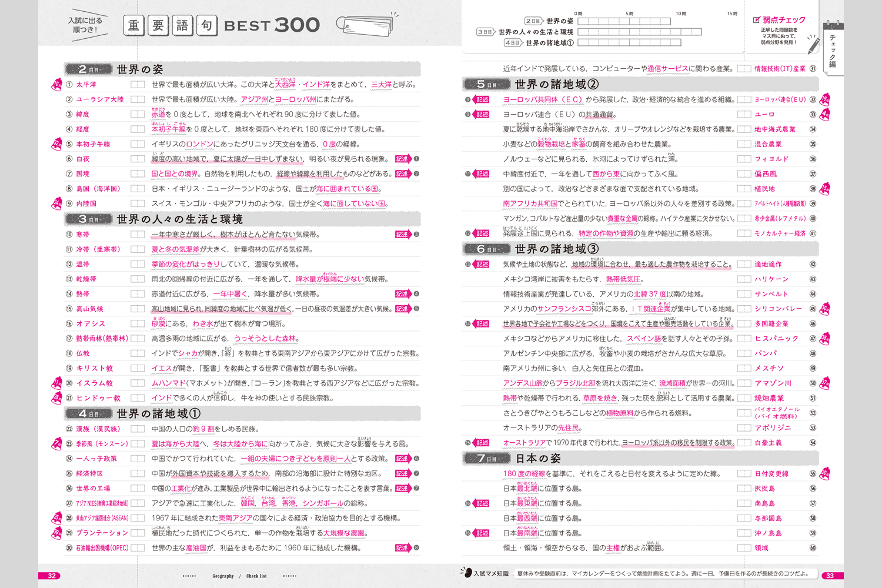Click the 記述 tag in the 一人っ子政策 row
This screenshot has height=588, width=882.
(403, 458)
